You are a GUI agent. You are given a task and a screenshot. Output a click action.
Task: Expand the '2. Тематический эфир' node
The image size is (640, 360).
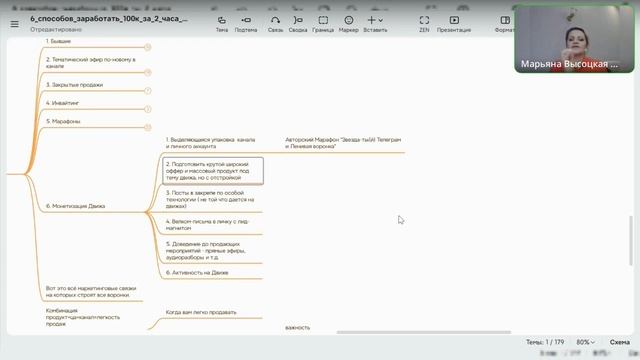click(148, 72)
